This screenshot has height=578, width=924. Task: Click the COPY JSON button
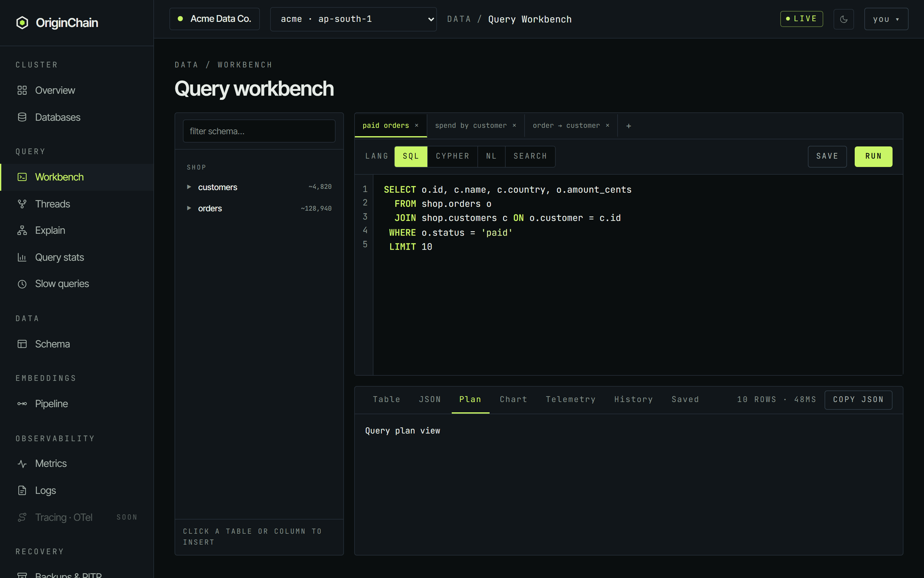858,399
